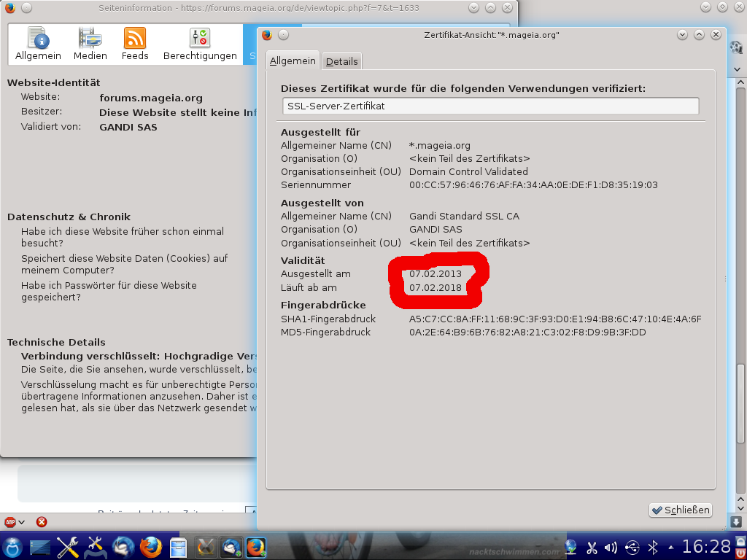This screenshot has width=747, height=560.
Task: Click the common name *.mageia.org
Action: (x=440, y=146)
